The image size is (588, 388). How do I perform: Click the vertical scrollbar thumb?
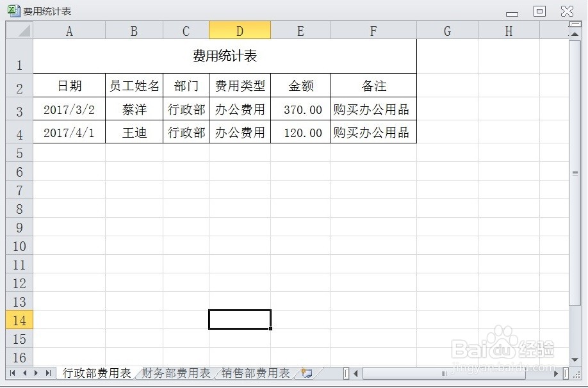[575, 174]
